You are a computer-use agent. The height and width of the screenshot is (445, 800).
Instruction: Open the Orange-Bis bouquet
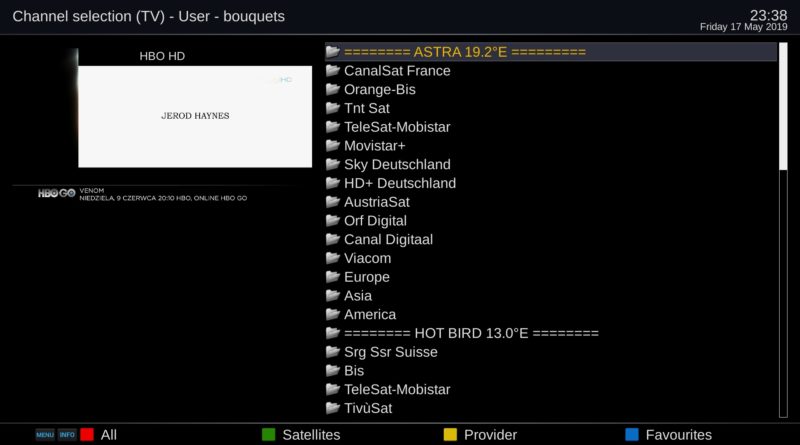551,89
